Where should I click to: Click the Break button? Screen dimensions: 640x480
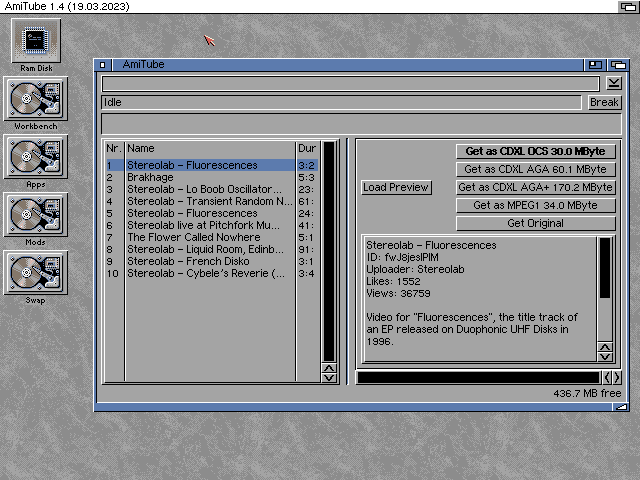604,102
